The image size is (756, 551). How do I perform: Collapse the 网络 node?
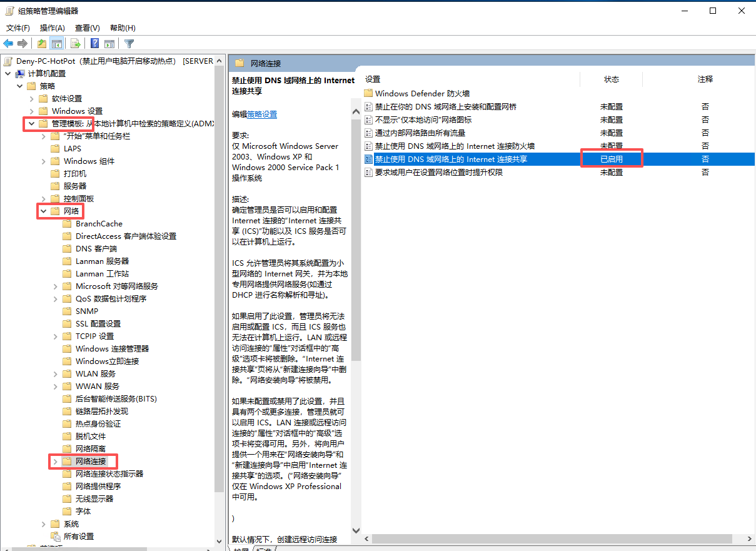click(43, 211)
